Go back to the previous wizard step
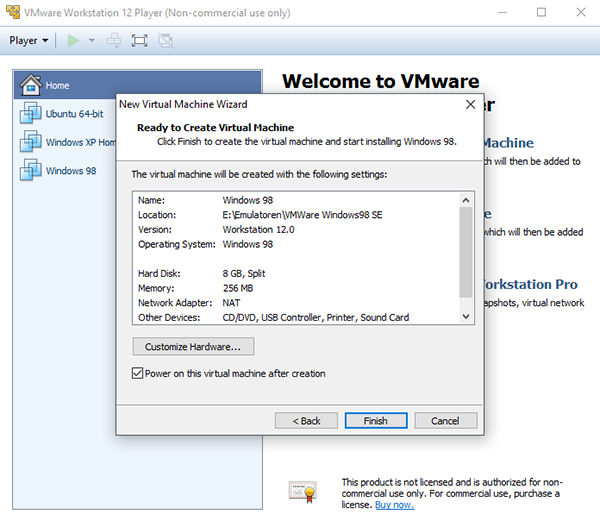 coord(307,421)
